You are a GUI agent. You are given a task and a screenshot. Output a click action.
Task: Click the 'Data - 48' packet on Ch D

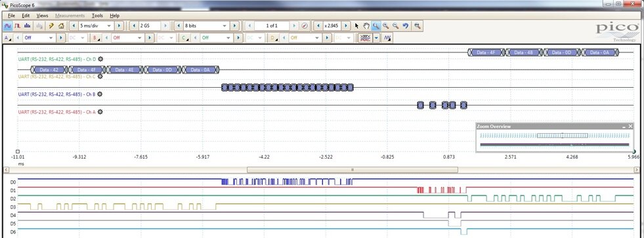(524, 52)
